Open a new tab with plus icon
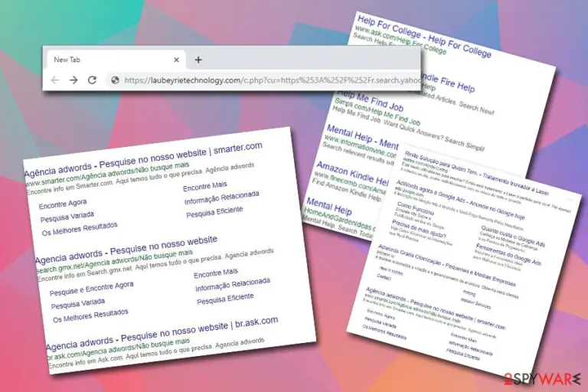Screen dimensions: 588x392 pyautogui.click(x=198, y=60)
